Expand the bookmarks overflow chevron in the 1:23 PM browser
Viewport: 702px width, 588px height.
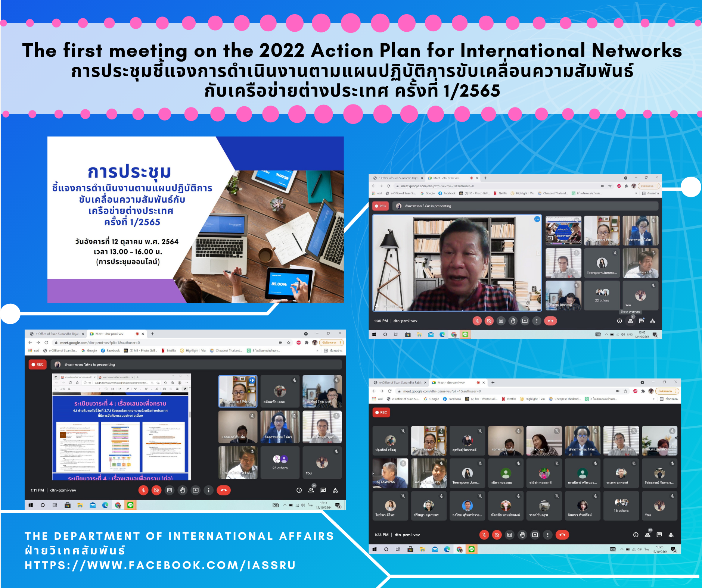point(653,399)
